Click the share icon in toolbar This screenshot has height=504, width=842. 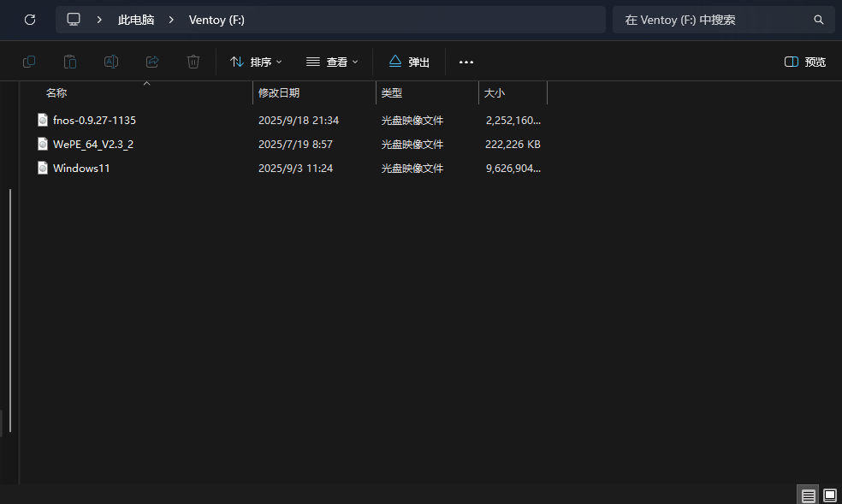pos(152,62)
